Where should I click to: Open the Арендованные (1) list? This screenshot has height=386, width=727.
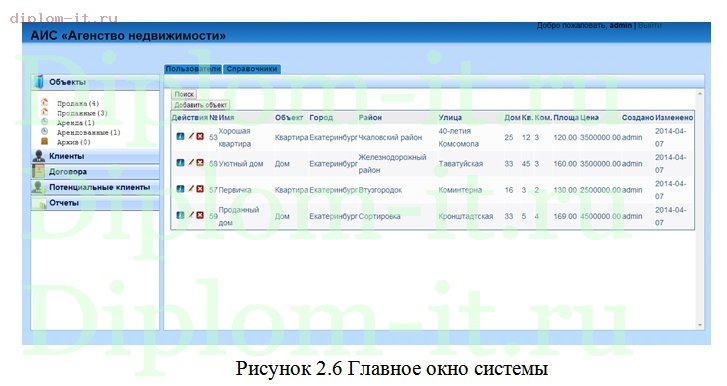[89, 133]
